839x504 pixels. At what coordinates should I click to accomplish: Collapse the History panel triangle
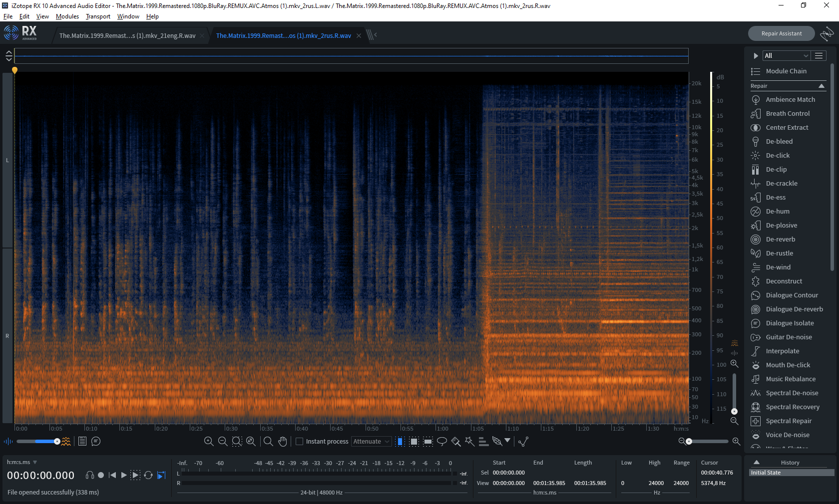[757, 463]
